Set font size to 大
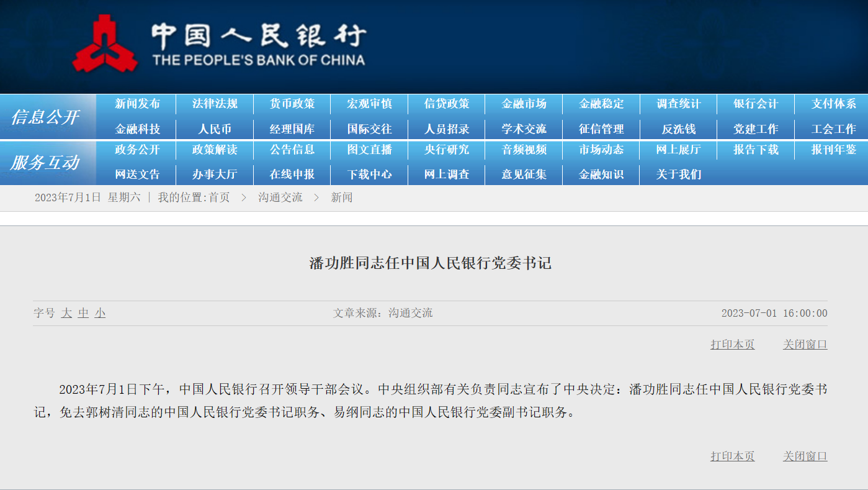This screenshot has height=490, width=868. 66,313
